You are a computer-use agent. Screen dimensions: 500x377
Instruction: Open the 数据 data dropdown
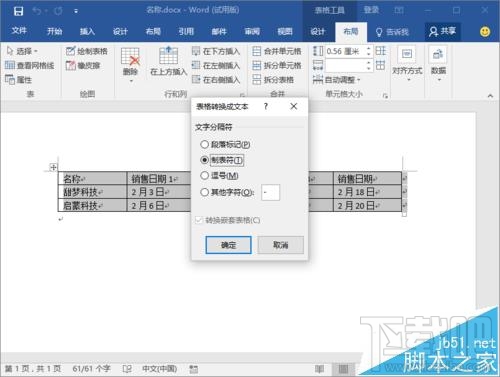pos(438,64)
